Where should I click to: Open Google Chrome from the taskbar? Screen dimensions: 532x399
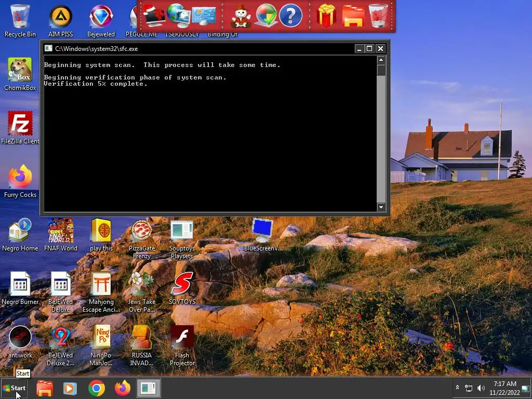[96, 388]
